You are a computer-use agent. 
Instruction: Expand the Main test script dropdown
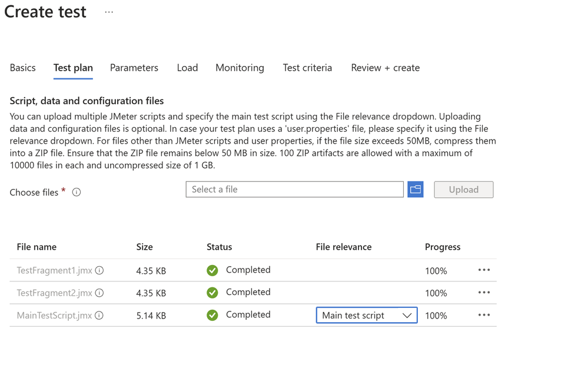tap(366, 315)
